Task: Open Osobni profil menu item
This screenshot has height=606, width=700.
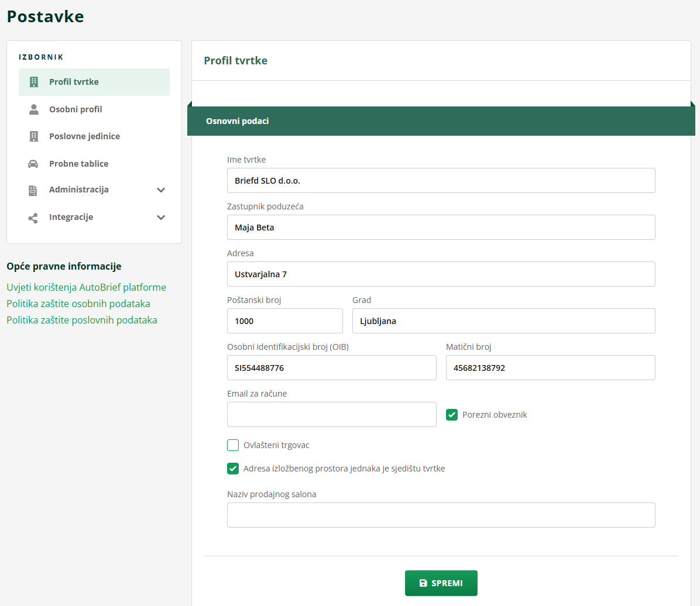Action: pyautogui.click(x=76, y=109)
